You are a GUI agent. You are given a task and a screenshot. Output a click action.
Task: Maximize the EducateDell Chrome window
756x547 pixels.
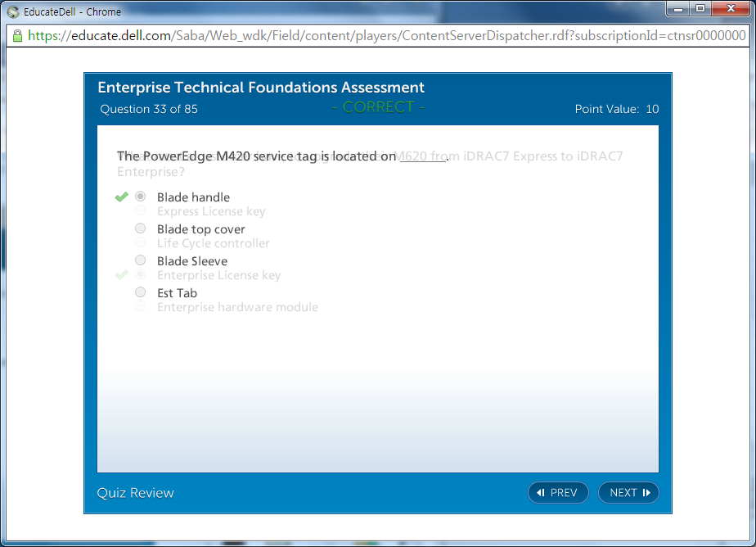tap(700, 9)
